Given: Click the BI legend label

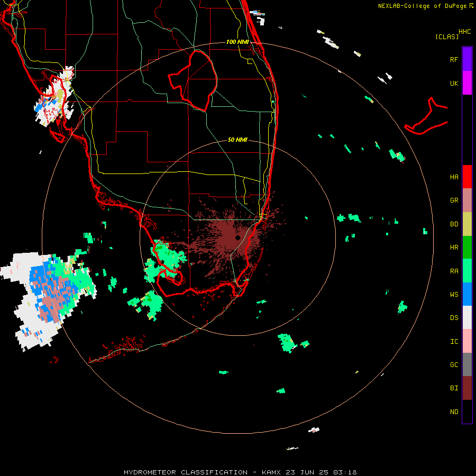Looking at the screenshot, I should pos(454,388).
